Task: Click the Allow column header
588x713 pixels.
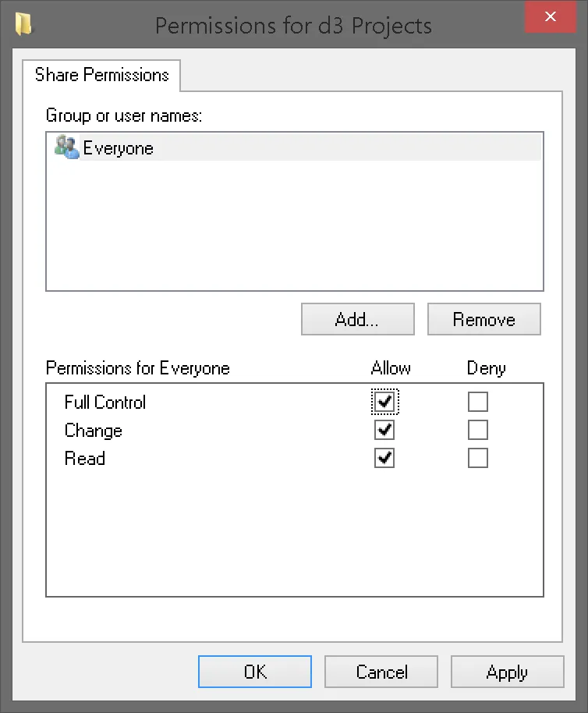Action: tap(391, 368)
